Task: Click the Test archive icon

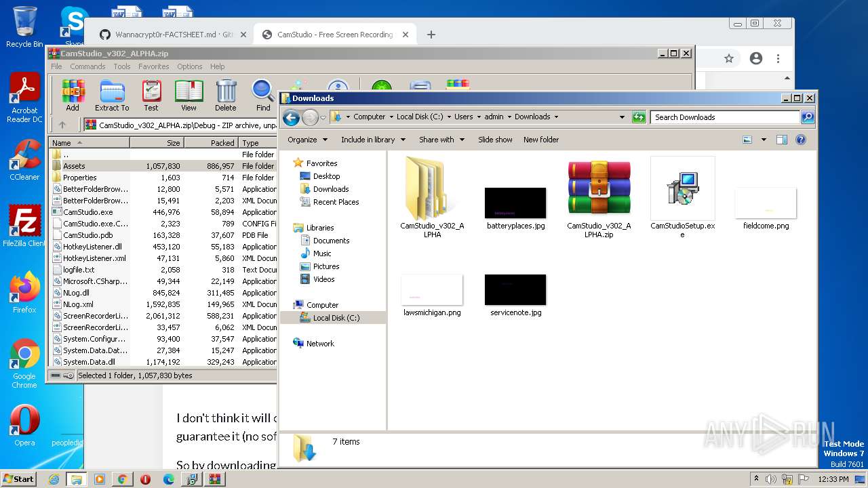Action: point(151,96)
